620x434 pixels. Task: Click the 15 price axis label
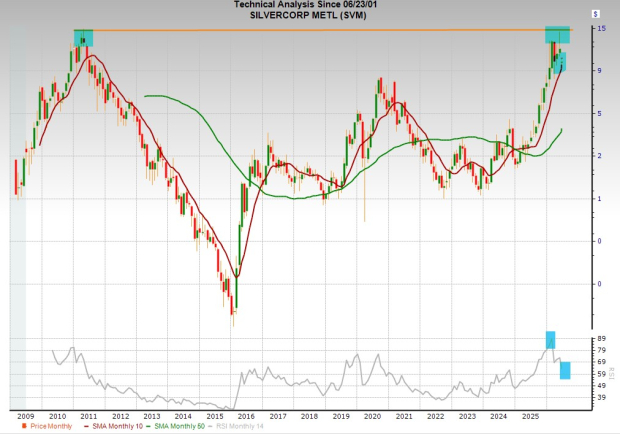click(x=601, y=28)
